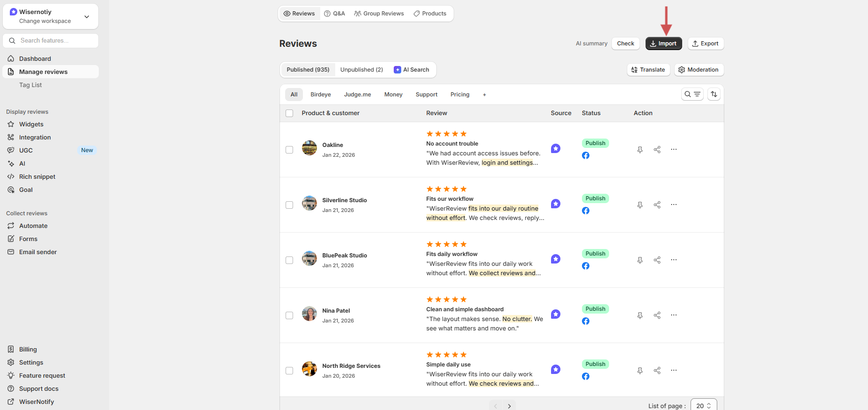Open Rich snippet in the sidebar

coord(51,176)
